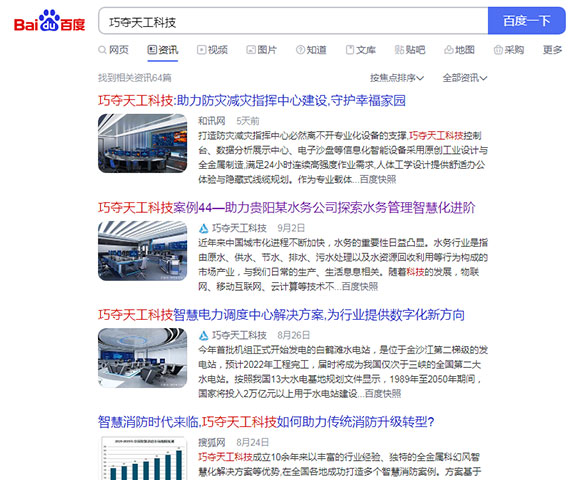Click the command center thumbnail of first result
Image resolution: width=580 pixels, height=480 pixels.
click(x=142, y=143)
